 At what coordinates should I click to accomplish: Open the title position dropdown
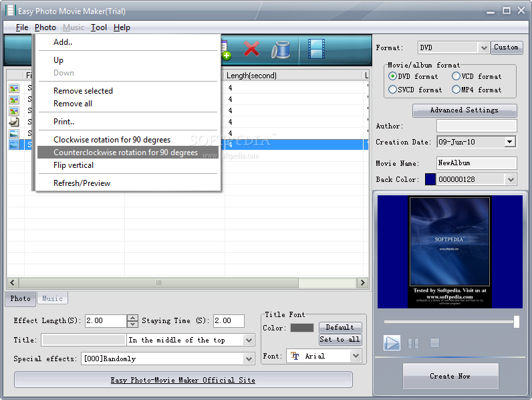pos(249,340)
